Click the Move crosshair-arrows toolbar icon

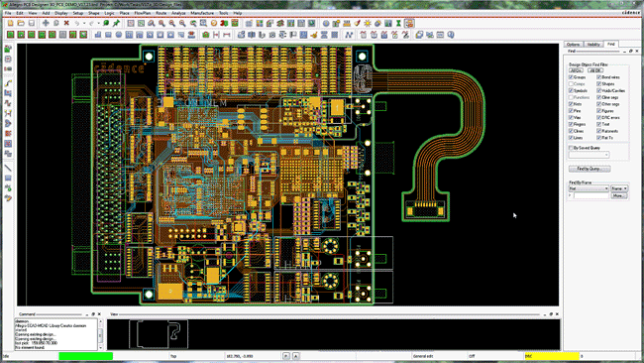point(46,24)
